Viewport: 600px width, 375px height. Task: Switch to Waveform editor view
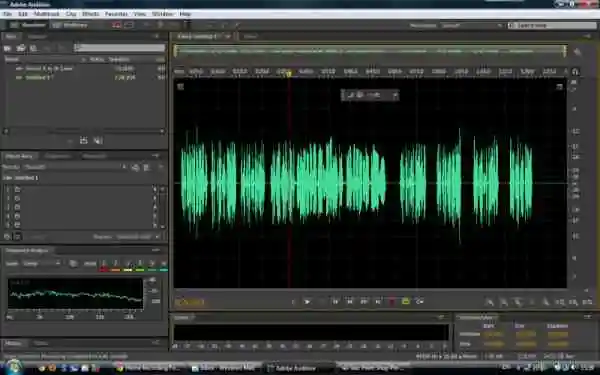(28, 25)
